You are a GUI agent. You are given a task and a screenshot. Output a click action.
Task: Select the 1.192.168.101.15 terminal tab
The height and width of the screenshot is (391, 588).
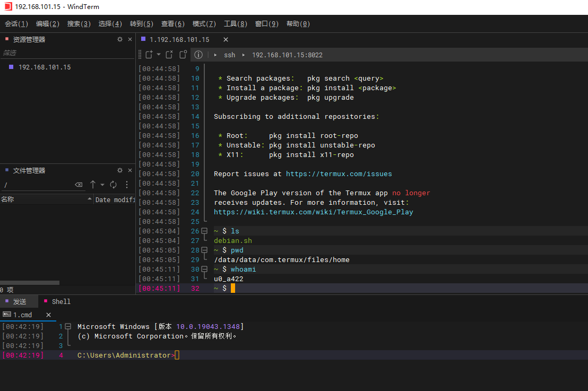pos(179,39)
